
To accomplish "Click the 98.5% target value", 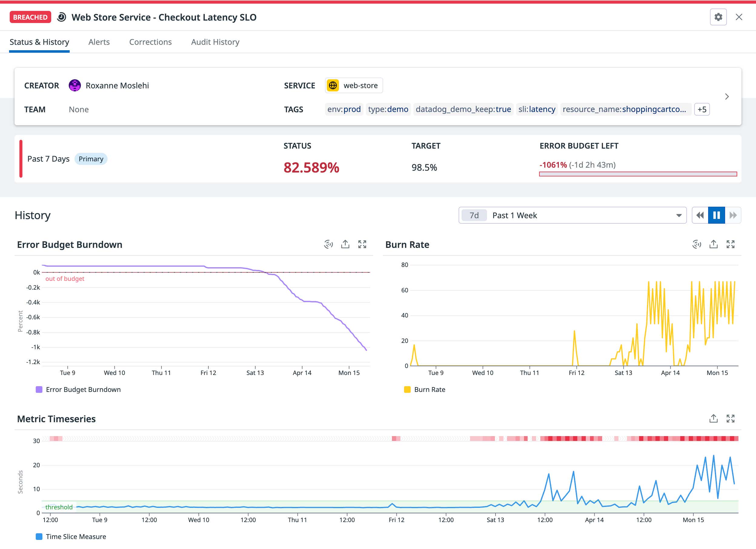I will click(424, 168).
